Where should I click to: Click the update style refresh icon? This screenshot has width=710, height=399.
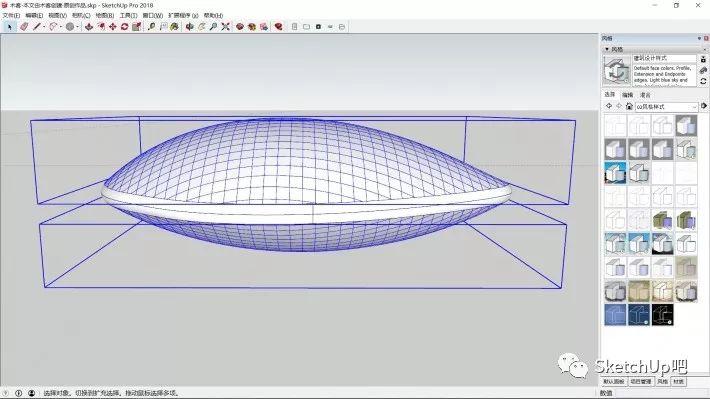click(x=703, y=81)
